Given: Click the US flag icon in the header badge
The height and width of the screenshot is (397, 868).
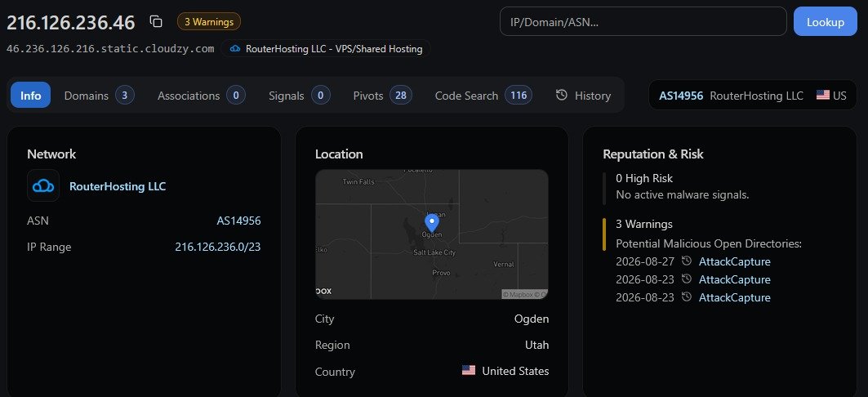Looking at the screenshot, I should coord(822,96).
